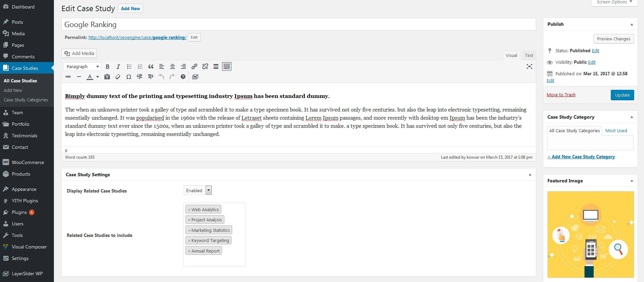
Task: Decrease paragraph indent
Action: tap(140, 77)
